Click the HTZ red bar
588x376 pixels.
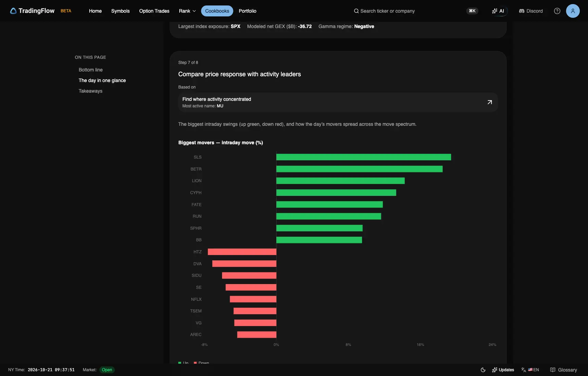click(242, 252)
